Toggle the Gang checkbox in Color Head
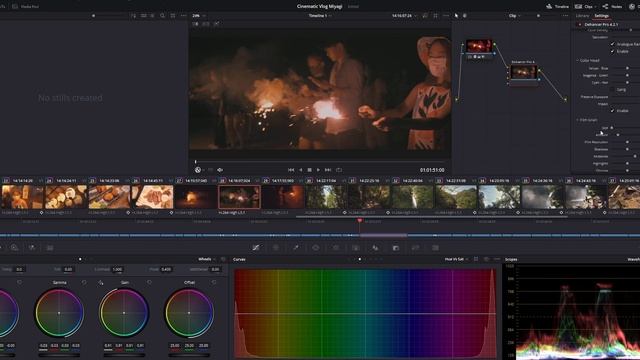This screenshot has width=640, height=360. click(x=612, y=89)
